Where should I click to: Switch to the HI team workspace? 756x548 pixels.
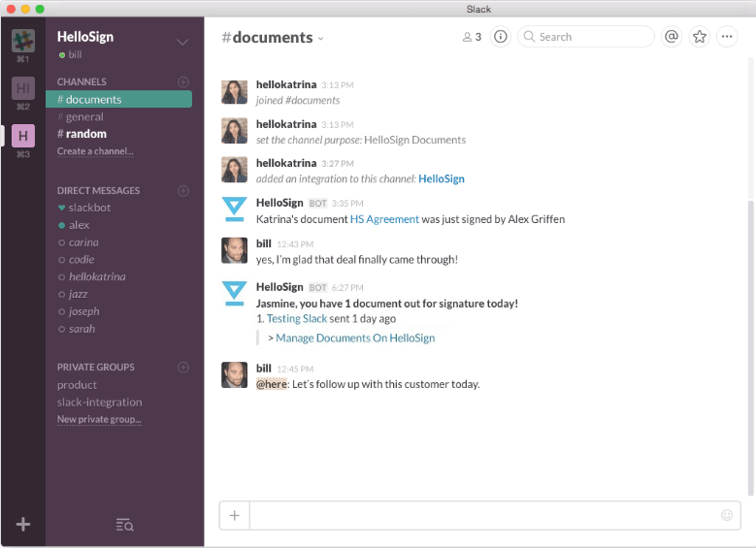(x=23, y=88)
